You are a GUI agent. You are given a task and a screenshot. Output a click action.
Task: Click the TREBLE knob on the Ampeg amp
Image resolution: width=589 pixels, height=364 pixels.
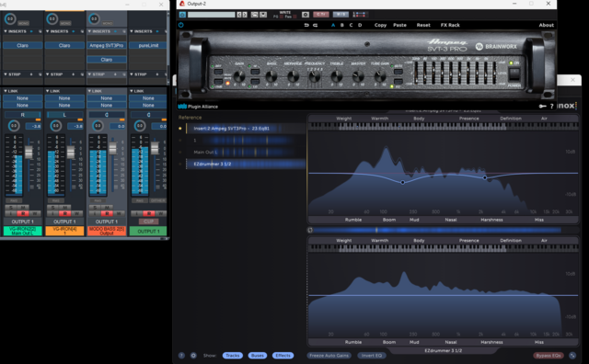(336, 76)
